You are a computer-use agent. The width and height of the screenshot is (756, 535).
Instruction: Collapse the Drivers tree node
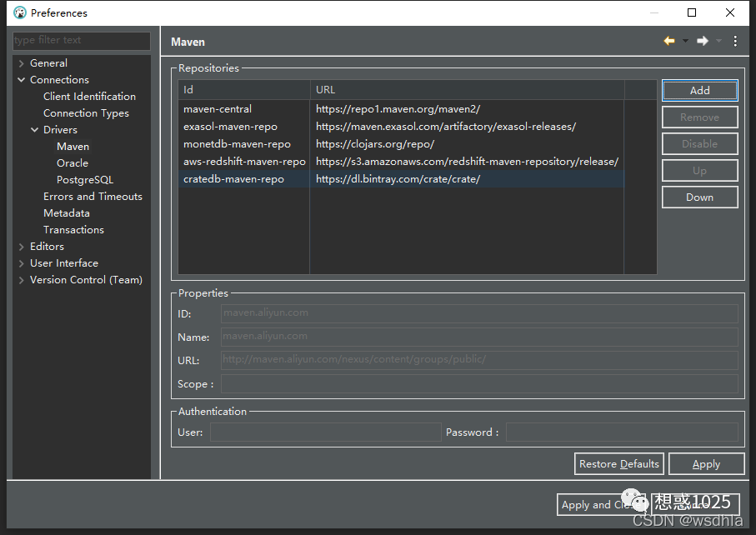tap(35, 130)
